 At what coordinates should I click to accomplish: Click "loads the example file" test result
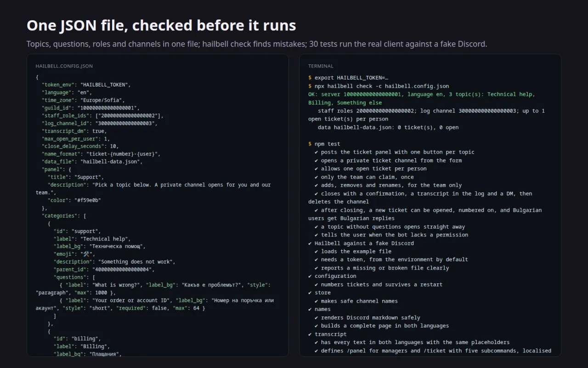tap(353, 252)
